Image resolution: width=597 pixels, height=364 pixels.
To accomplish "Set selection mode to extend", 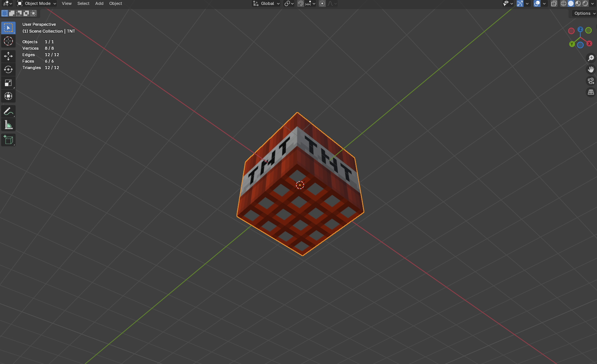I will click(12, 13).
